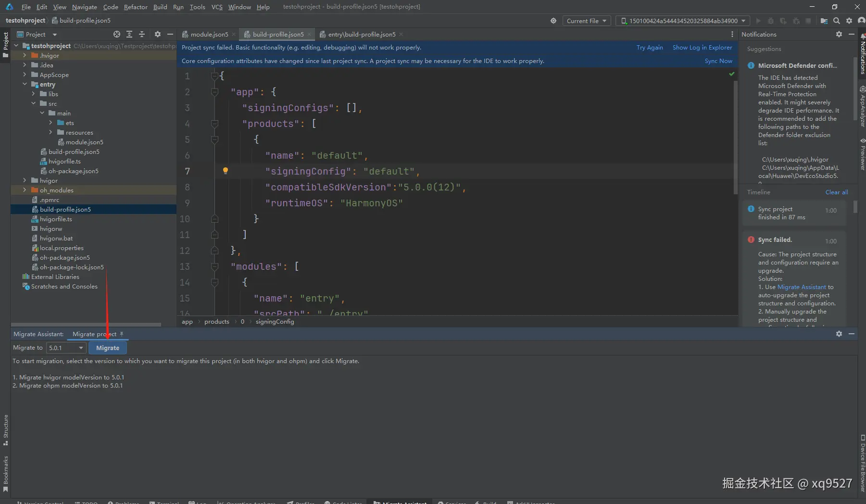
Task: Open Migrate Assistant panel gear options
Action: (839, 334)
